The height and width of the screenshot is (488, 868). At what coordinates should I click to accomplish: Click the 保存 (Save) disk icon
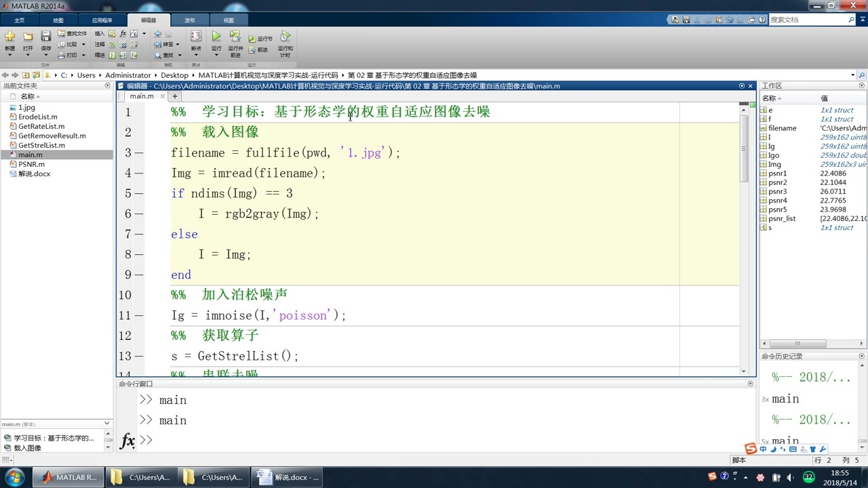click(x=45, y=36)
